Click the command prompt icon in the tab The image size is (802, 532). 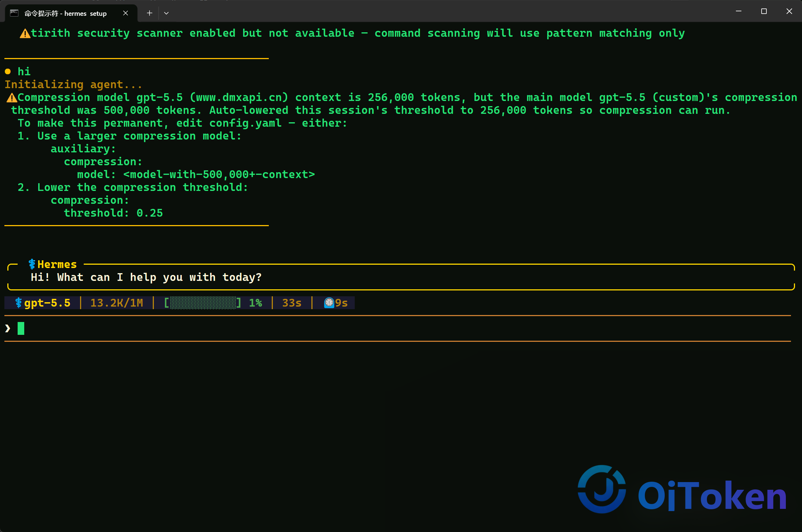(x=14, y=13)
